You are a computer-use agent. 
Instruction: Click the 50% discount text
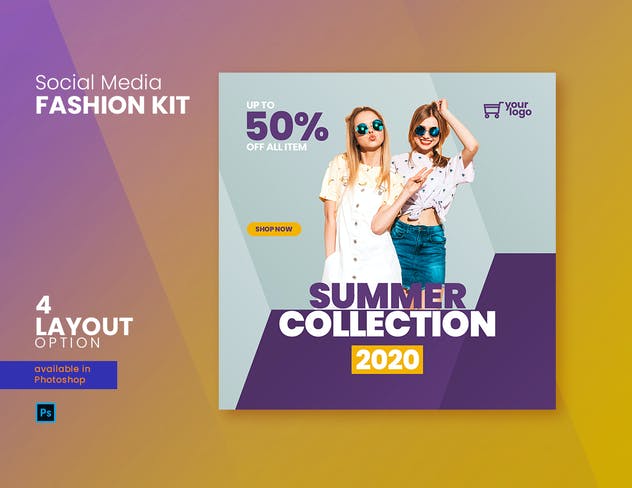(287, 127)
